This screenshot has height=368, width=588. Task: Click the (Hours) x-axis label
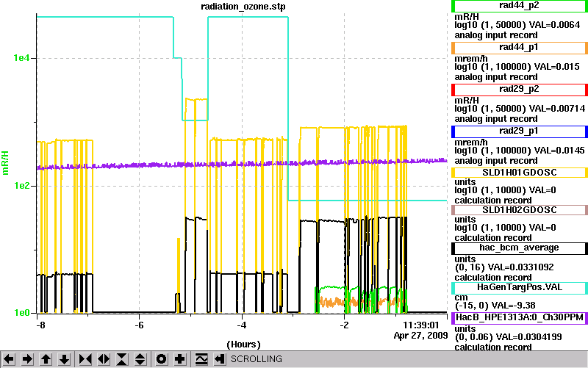tap(243, 344)
